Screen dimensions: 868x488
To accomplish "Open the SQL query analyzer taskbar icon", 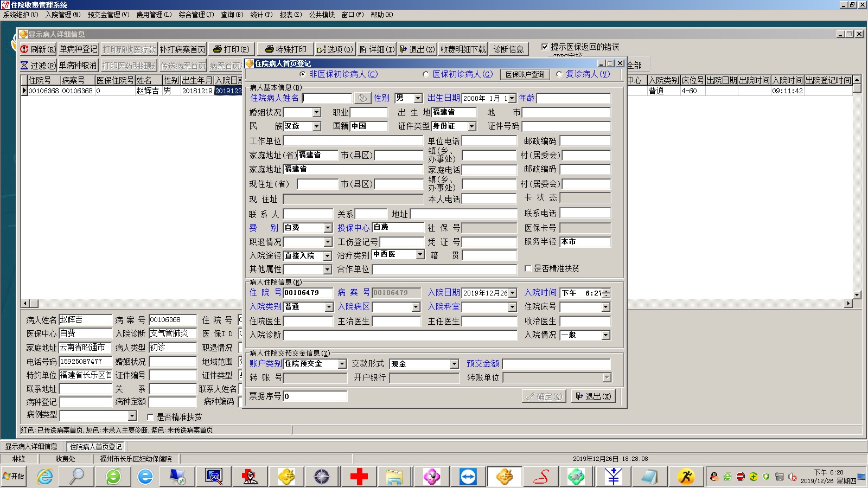I will coord(214,477).
